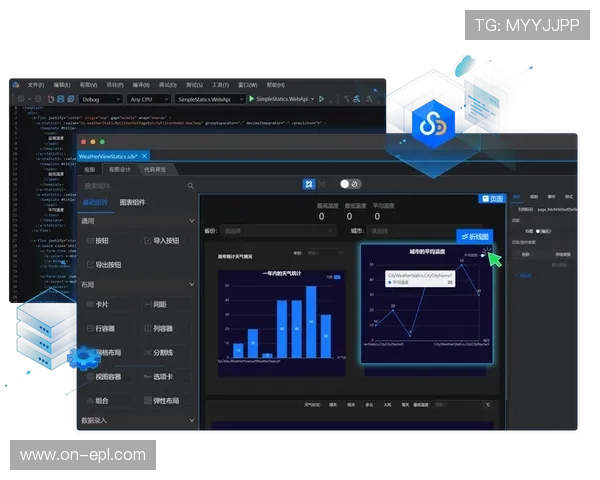Screen dimensions: 600x480
Task: Select the blue layout mode icon above canvas
Action: (x=309, y=184)
